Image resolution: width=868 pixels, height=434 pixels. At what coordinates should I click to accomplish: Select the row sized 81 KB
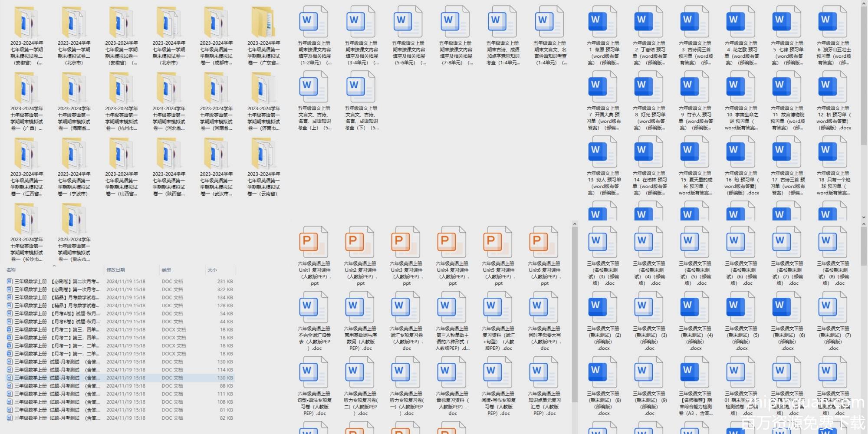(x=120, y=410)
